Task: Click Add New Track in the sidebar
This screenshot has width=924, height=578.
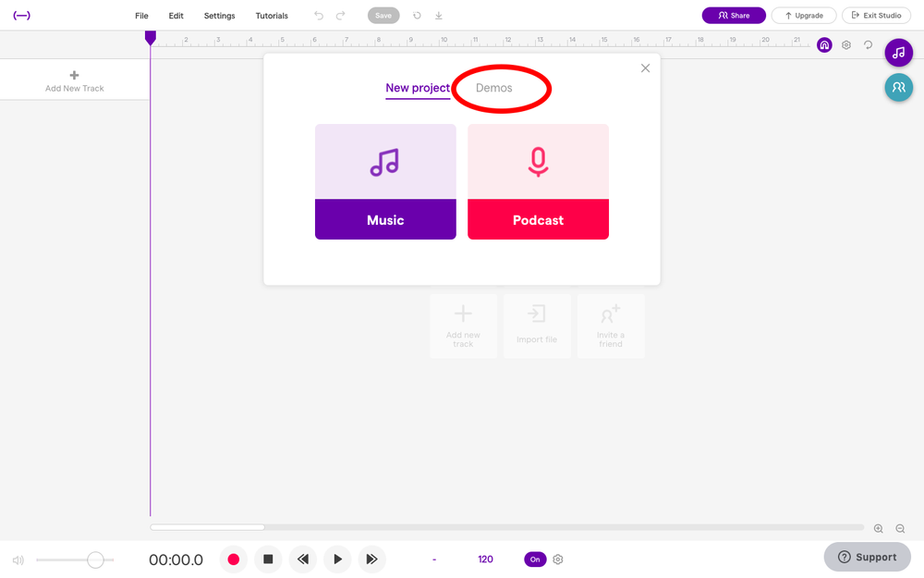Action: click(74, 80)
